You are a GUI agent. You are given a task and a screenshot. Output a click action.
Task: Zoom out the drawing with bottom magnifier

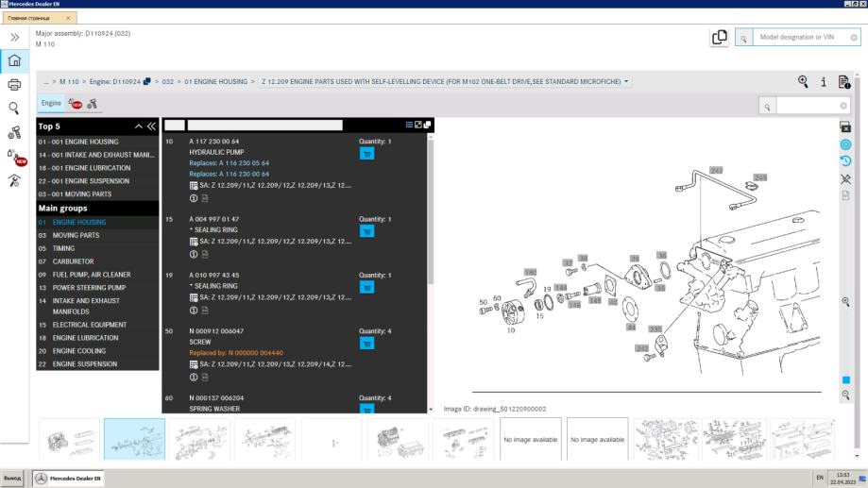pos(846,395)
